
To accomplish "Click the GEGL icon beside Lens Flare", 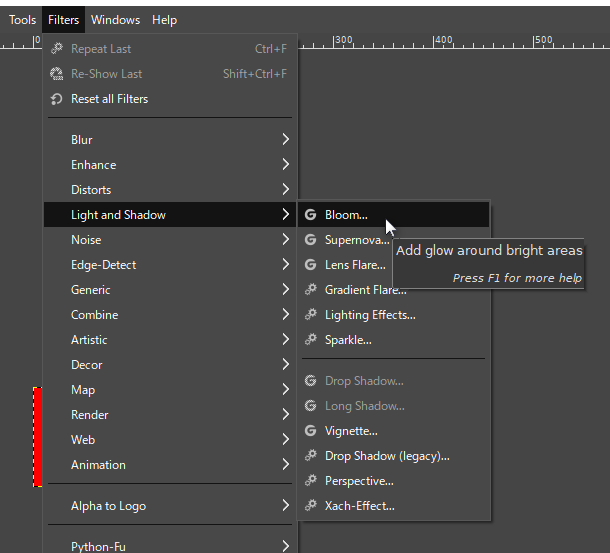I will [x=311, y=265].
